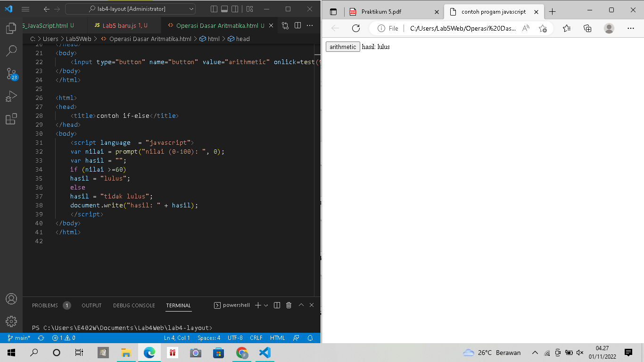Close the Operasi Dasar Aritmatika.html tab
The height and width of the screenshot is (362, 644).
click(x=272, y=25)
